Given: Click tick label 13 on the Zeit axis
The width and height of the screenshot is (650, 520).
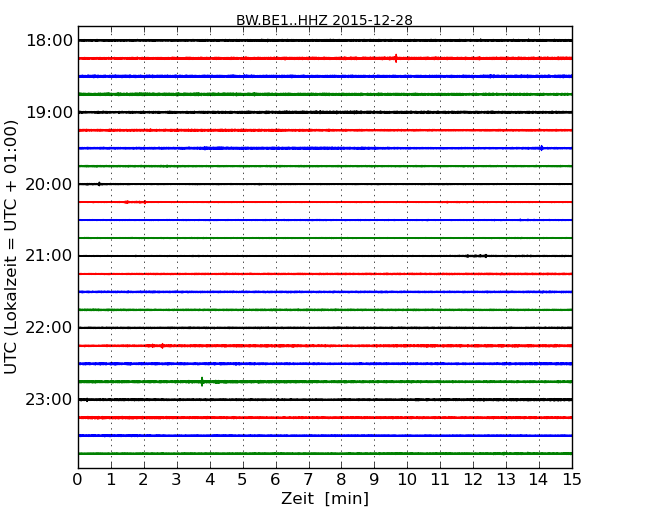Looking at the screenshot, I should tap(506, 479).
